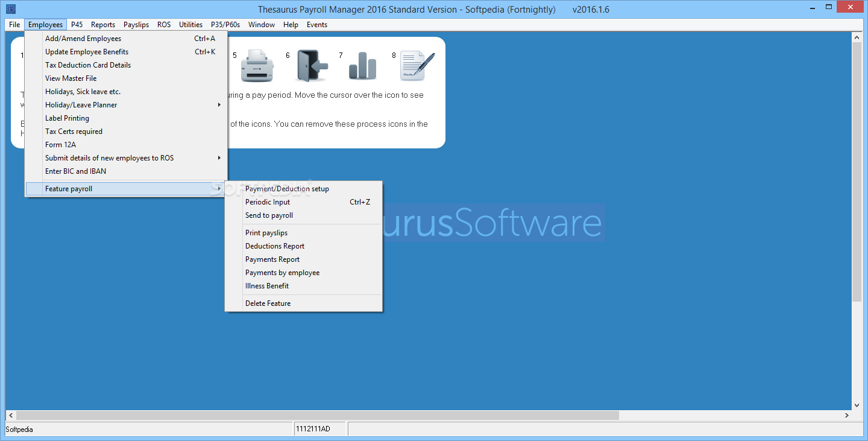Choose Holidays, Sick leave etc.
Image resolution: width=868 pixels, height=441 pixels.
(x=126, y=92)
